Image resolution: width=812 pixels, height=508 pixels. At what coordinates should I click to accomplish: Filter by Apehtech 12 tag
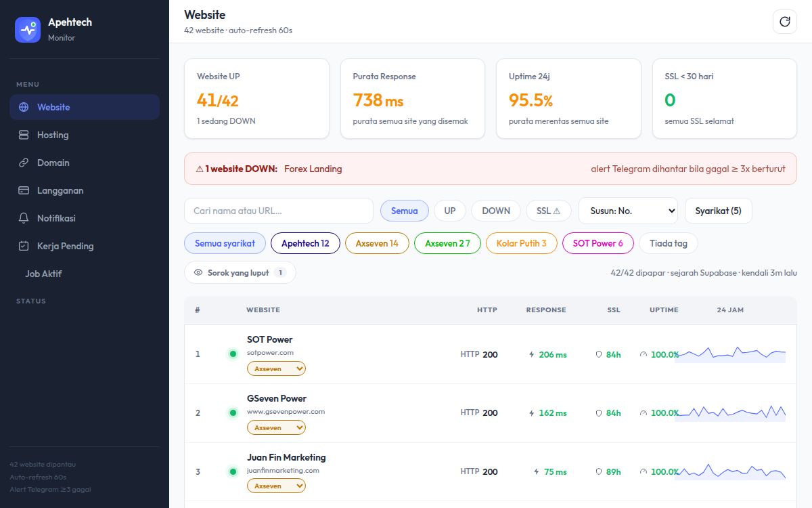pos(305,243)
